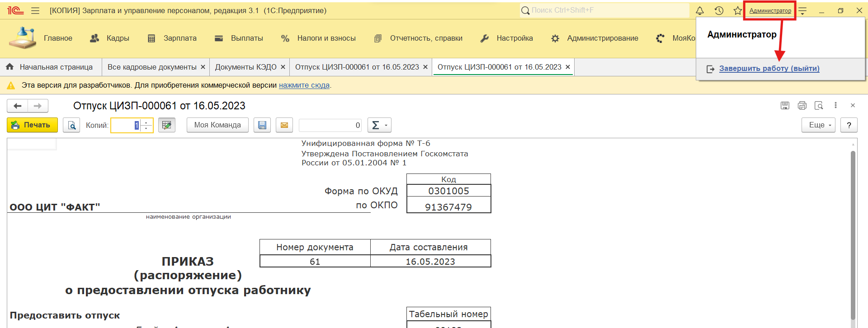
Task: Open the service menu dropdown beside Администратор
Action: [x=803, y=10]
